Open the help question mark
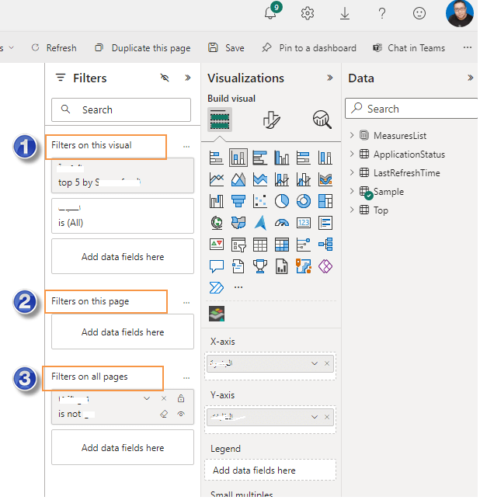Screen dimensions: 480x500 click(382, 13)
